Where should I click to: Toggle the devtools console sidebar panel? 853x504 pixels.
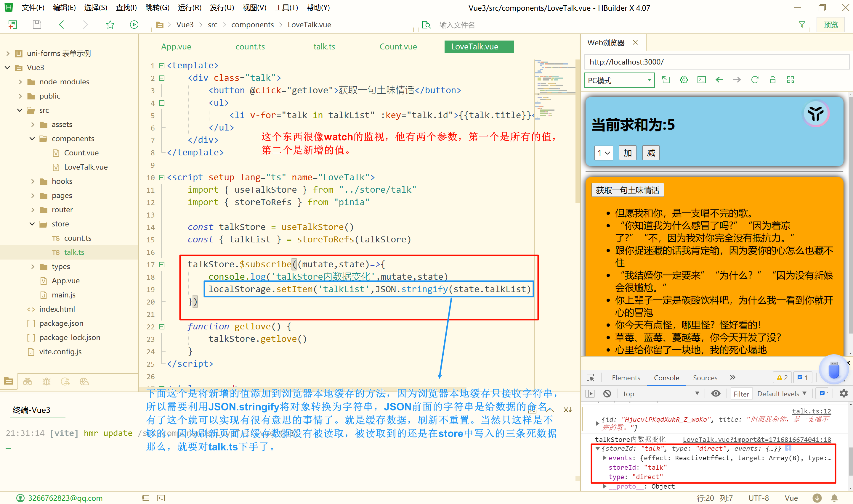point(590,394)
